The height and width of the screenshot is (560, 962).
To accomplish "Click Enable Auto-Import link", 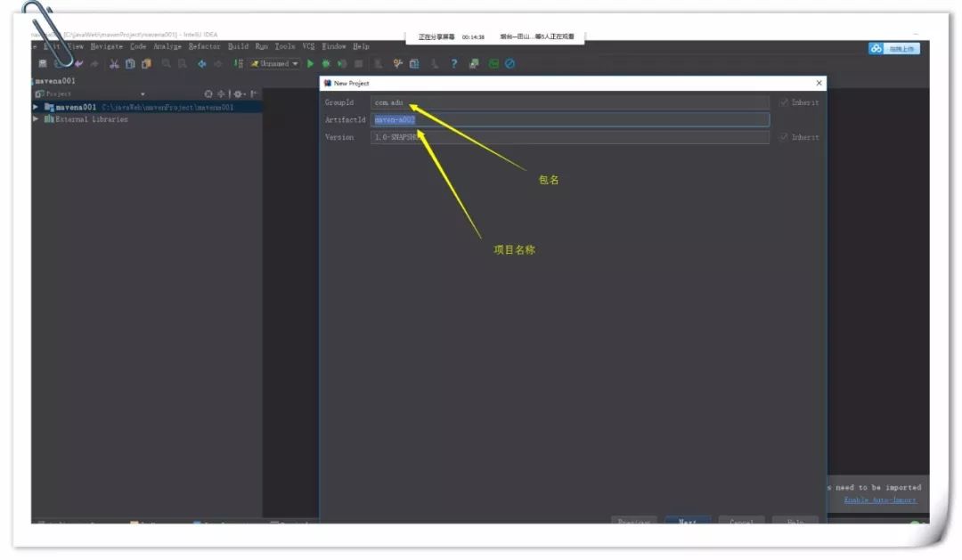I will pyautogui.click(x=879, y=500).
